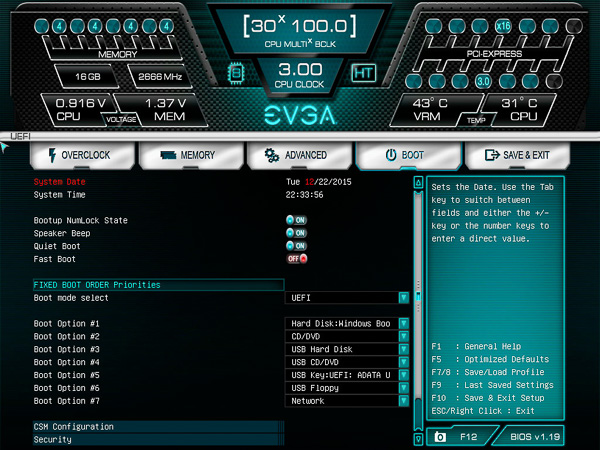The image size is (600, 450).
Task: Click the F10 Save & Exit Setup line
Action: [x=488, y=398]
